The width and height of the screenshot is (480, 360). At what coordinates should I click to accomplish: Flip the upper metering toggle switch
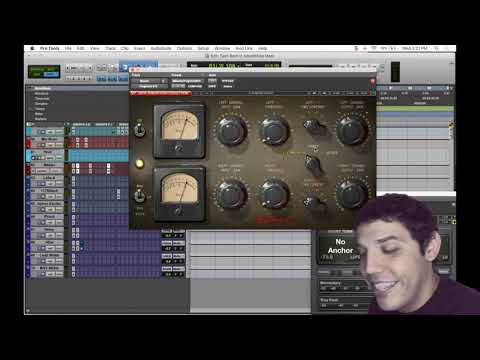pyautogui.click(x=139, y=130)
